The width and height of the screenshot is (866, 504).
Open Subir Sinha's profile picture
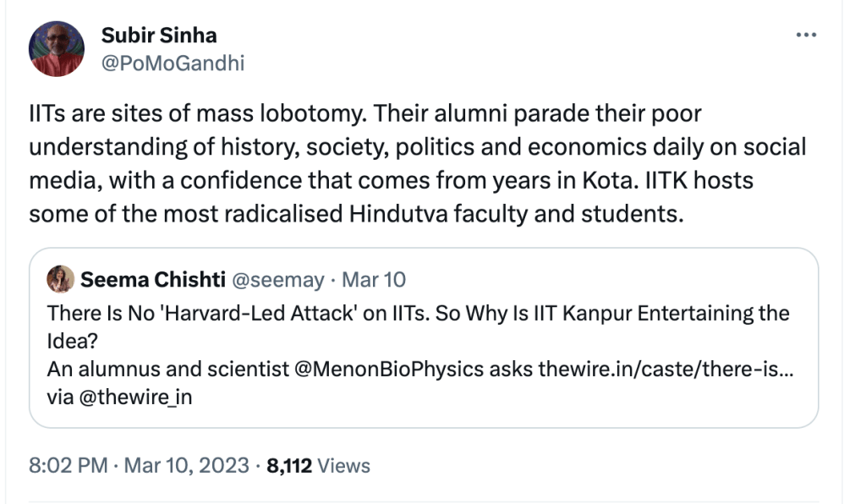click(x=57, y=49)
